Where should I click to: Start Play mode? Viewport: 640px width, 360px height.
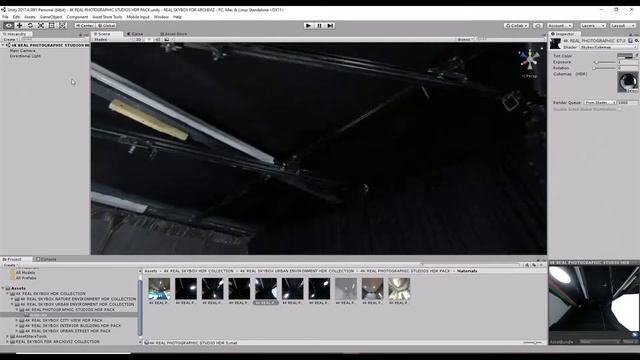point(308,25)
